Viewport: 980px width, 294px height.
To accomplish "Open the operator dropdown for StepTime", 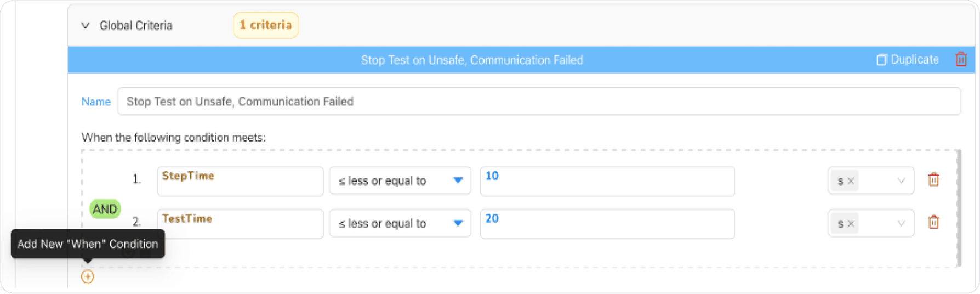I will click(x=400, y=180).
